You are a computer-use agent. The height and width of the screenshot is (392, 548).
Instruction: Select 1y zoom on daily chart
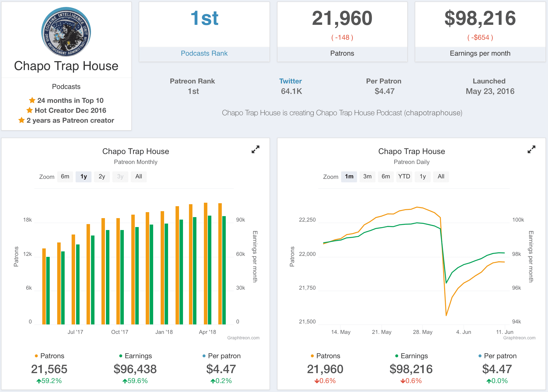pos(422,177)
